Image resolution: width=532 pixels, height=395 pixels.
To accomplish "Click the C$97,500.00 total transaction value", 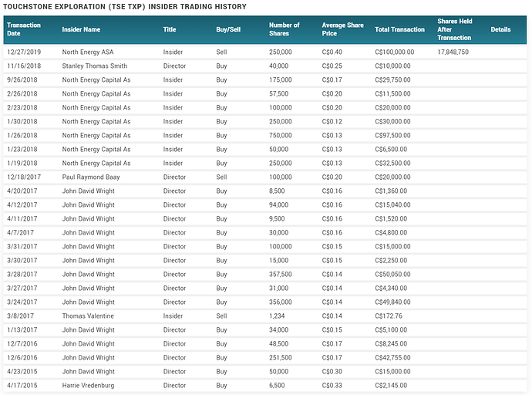I will pos(392,136).
